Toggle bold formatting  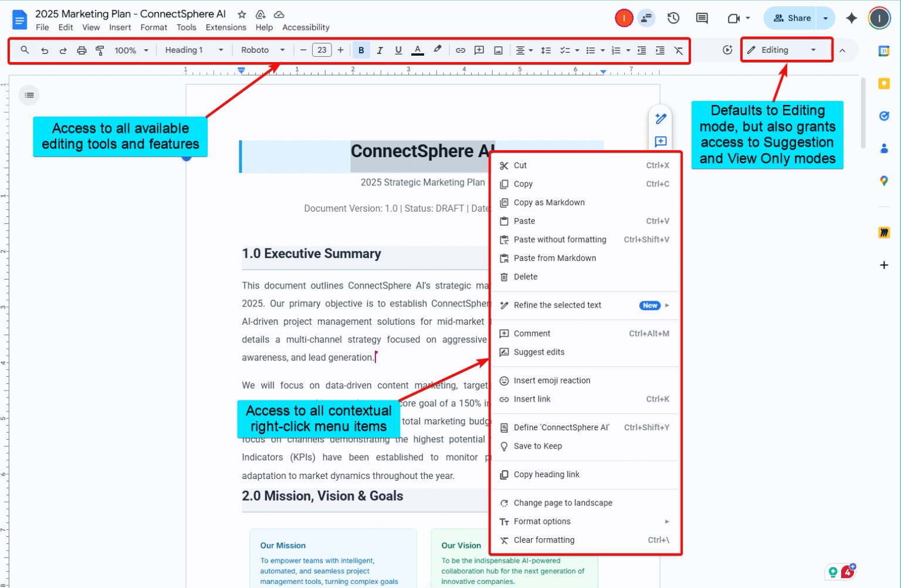(361, 50)
